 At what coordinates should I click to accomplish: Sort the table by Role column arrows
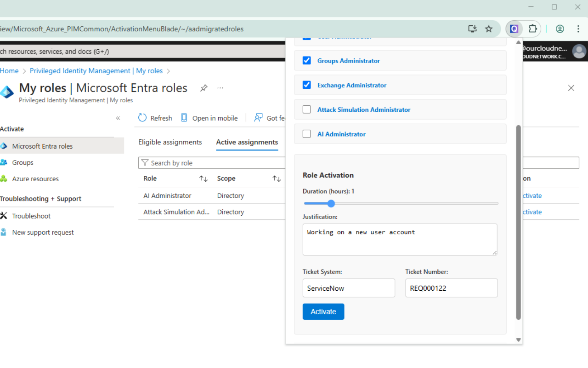click(x=204, y=178)
